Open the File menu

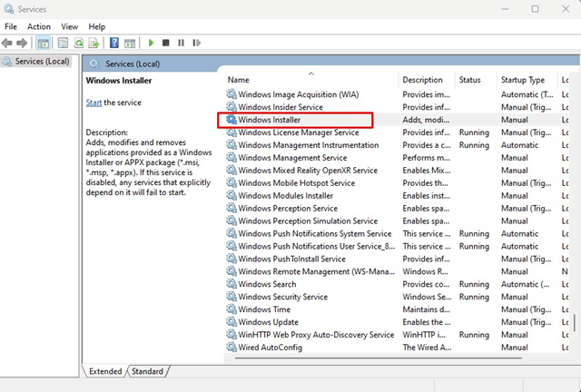11,26
